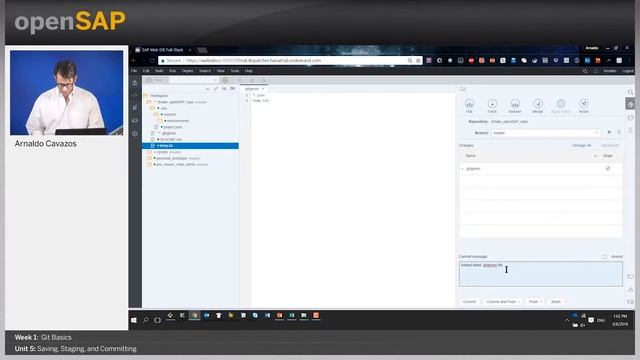Open the Git pane from right sidebar
The width and height of the screenshot is (640, 360).
630,104
